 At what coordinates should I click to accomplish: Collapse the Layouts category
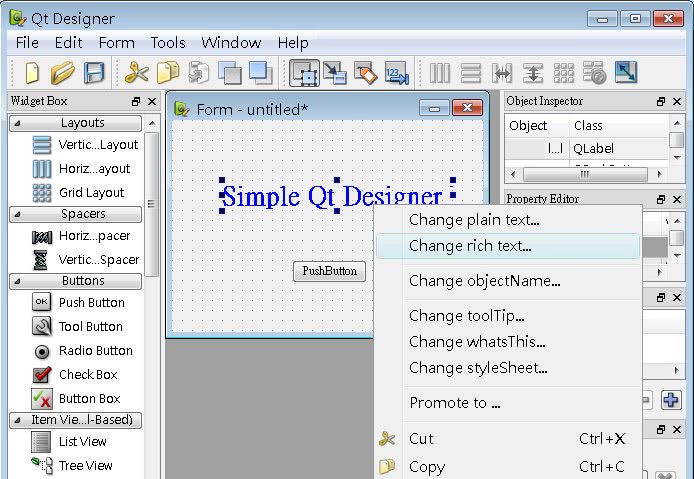pyautogui.click(x=75, y=123)
